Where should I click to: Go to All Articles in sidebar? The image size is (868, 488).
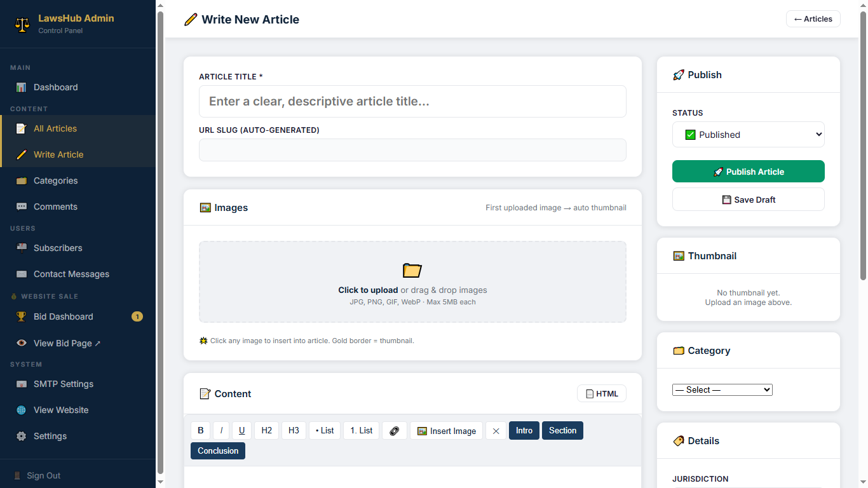tap(55, 128)
